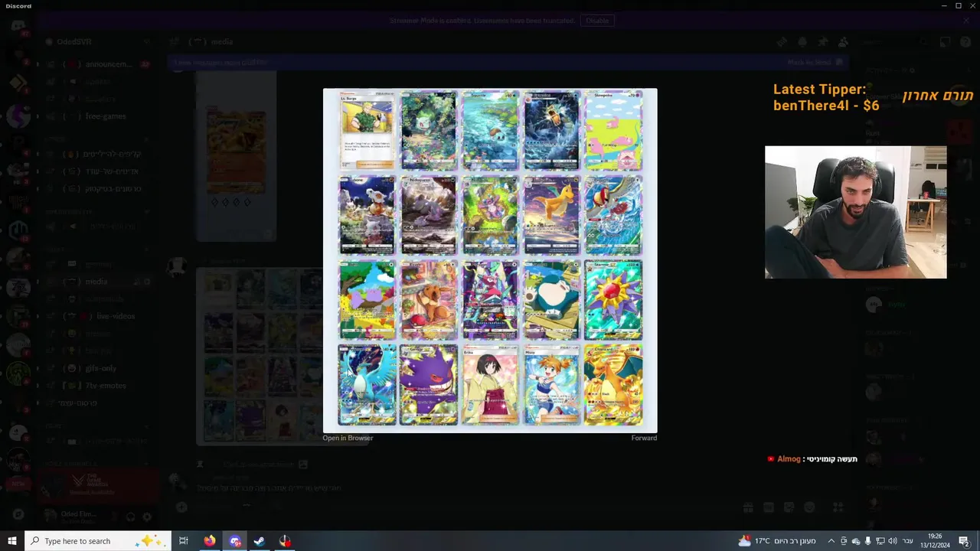980x551 pixels.
Task: Open notification settings bell icon
Action: click(x=802, y=42)
